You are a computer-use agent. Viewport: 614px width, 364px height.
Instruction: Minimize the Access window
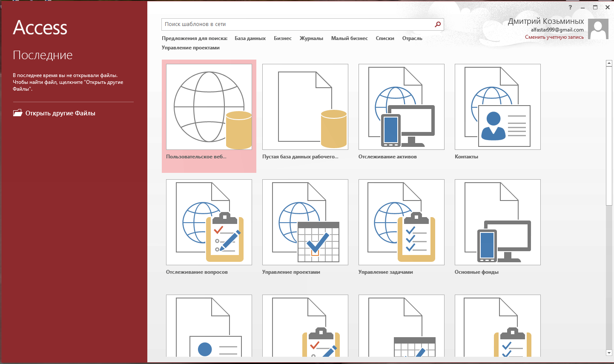coord(582,7)
